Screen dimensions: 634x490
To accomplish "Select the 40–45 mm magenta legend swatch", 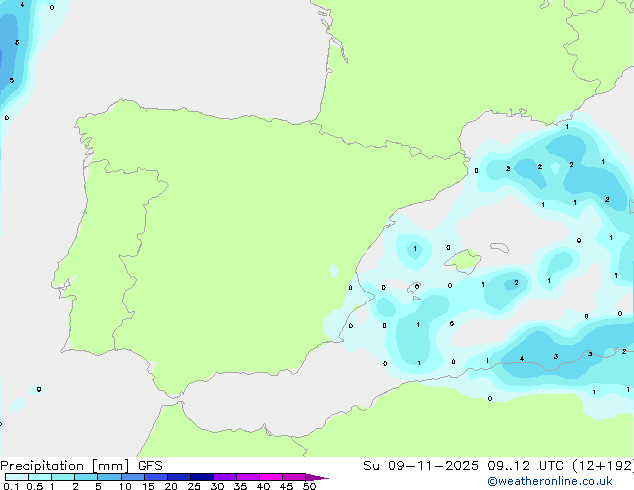I will coord(271,477).
